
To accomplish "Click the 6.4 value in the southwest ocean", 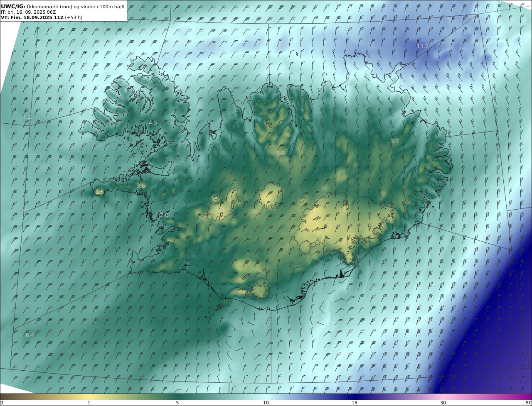I will (30, 335).
